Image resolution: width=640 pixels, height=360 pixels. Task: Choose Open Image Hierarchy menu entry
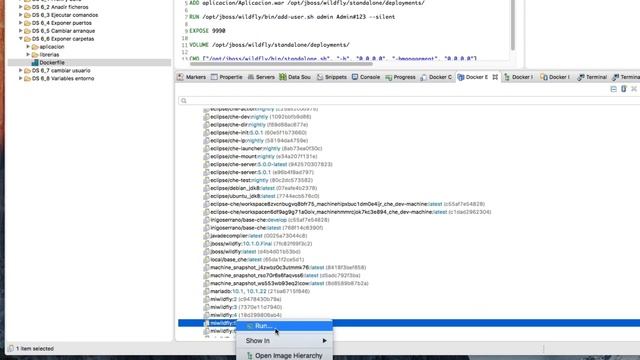[284, 356]
